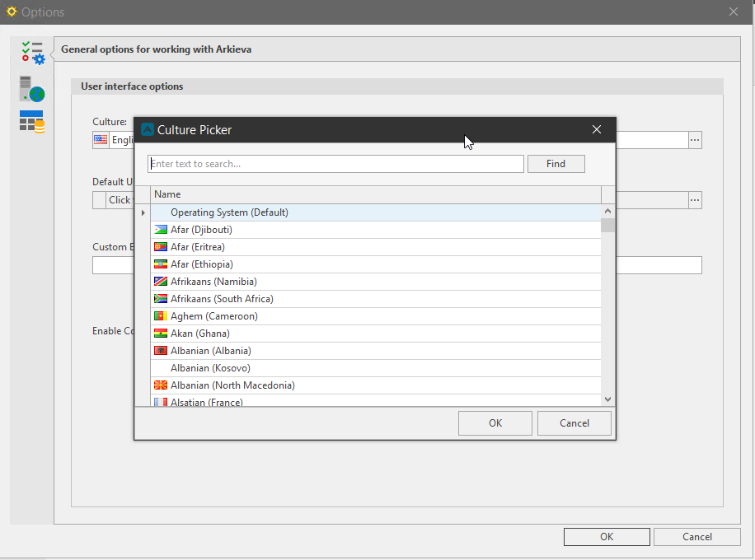Select Afrikaans (Namibia) culture
Image resolution: width=755 pixels, height=560 pixels.
point(376,282)
